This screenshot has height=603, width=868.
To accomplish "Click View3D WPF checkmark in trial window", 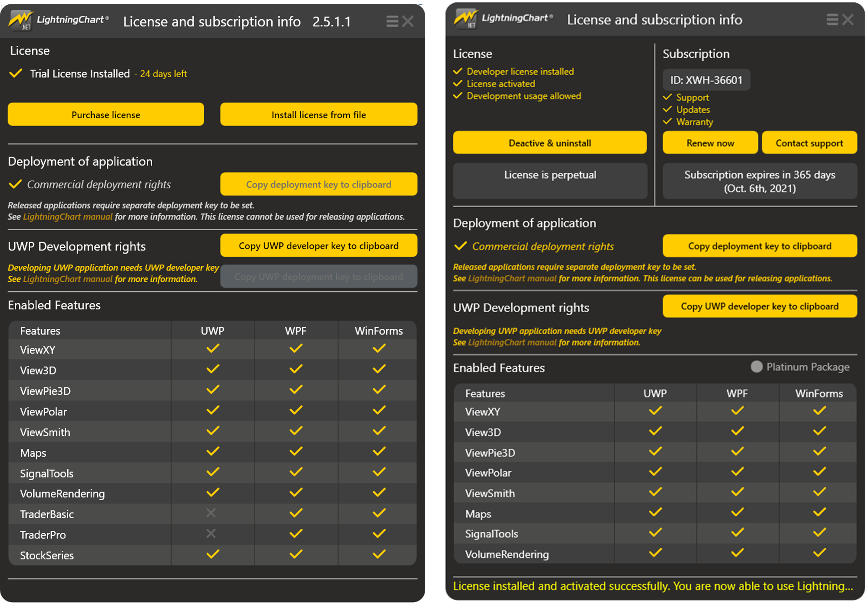I will coord(296,369).
